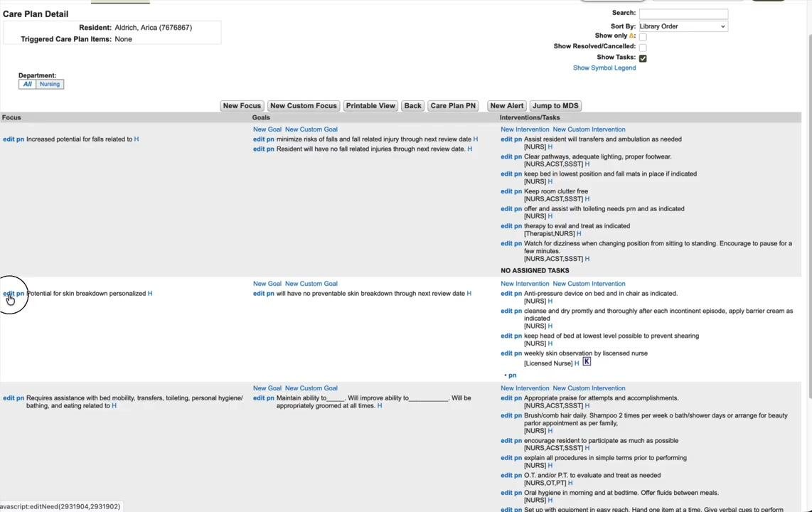Go Back from the care plan
Viewport: 812px width, 512px height.
click(x=412, y=106)
